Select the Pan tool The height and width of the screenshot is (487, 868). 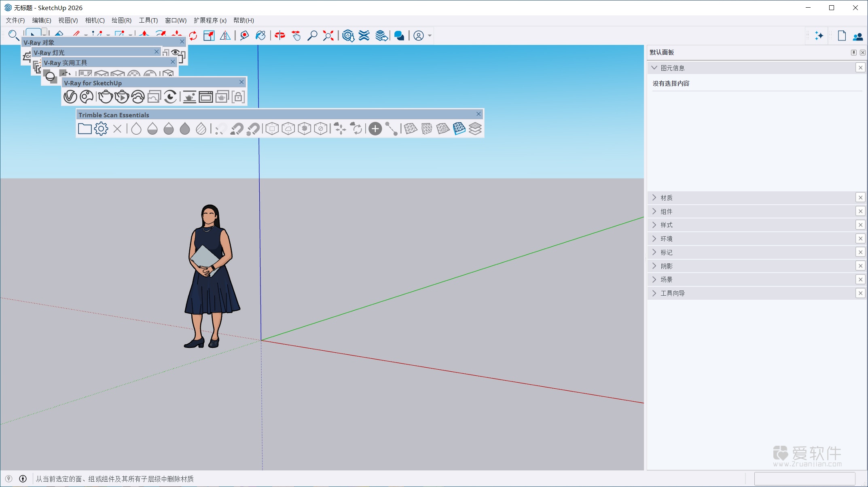click(x=296, y=36)
